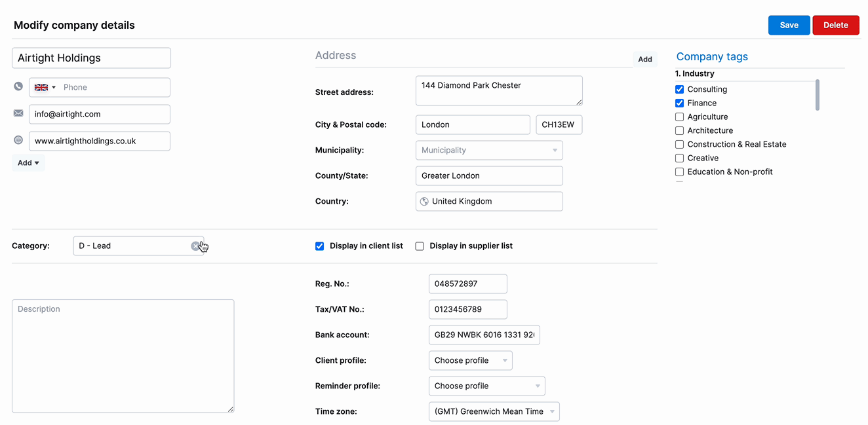The height and width of the screenshot is (425, 868).
Task: Click the "Modify company details" title
Action: [74, 25]
